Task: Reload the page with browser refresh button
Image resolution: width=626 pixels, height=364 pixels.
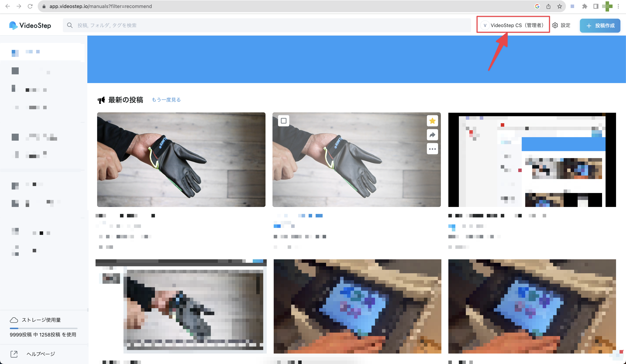Action: coord(30,6)
